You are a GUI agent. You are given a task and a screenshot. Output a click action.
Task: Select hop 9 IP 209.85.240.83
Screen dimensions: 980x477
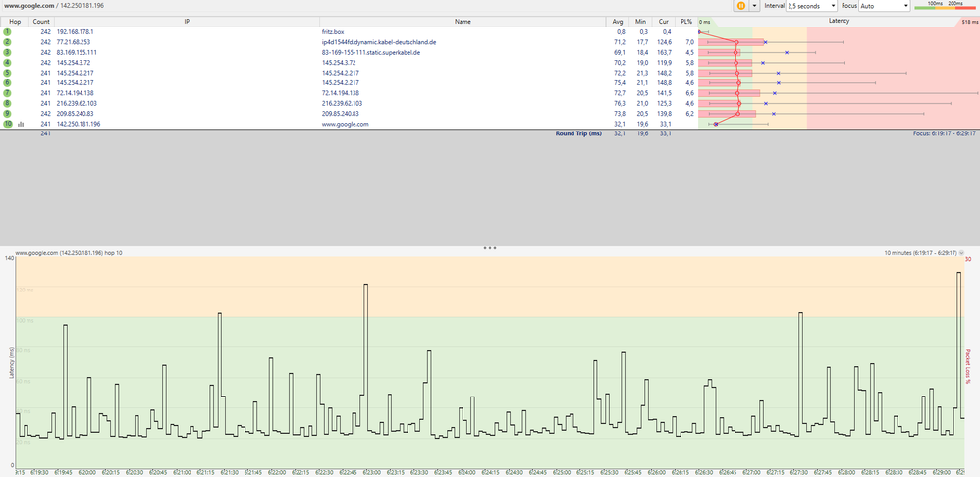(x=75, y=113)
